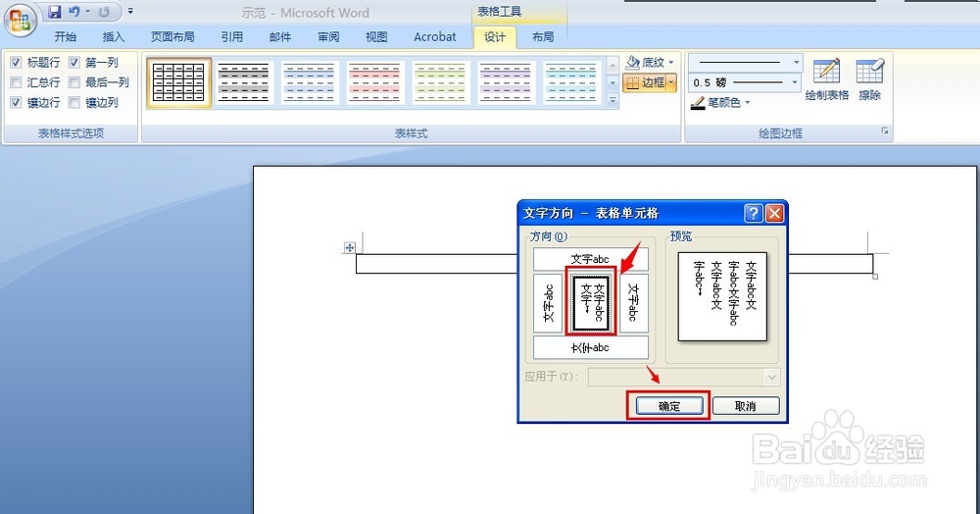Choose the bottom flipped text orientation

591,347
